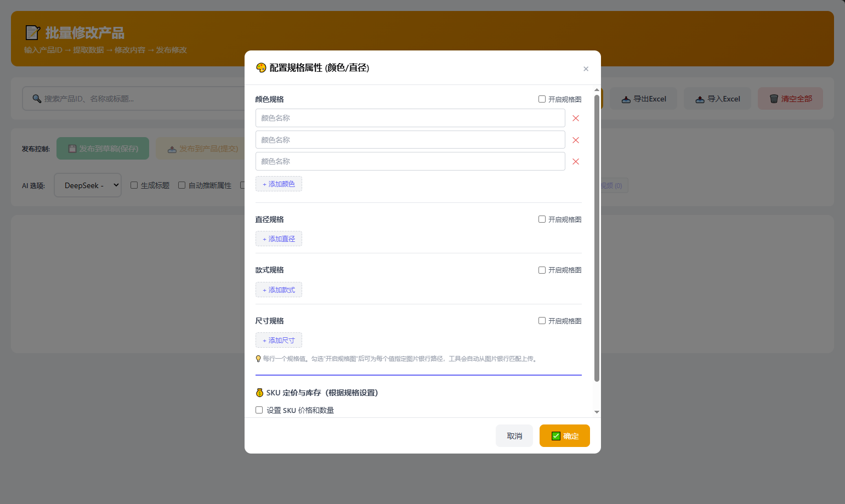Image resolution: width=845 pixels, height=504 pixels.
Task: Click the Add Color button
Action: (279, 184)
